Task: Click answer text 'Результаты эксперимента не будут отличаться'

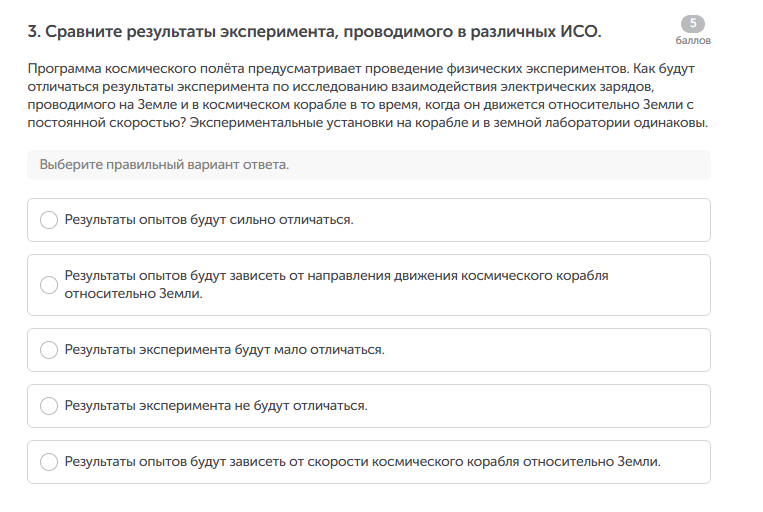Action: [x=216, y=406]
